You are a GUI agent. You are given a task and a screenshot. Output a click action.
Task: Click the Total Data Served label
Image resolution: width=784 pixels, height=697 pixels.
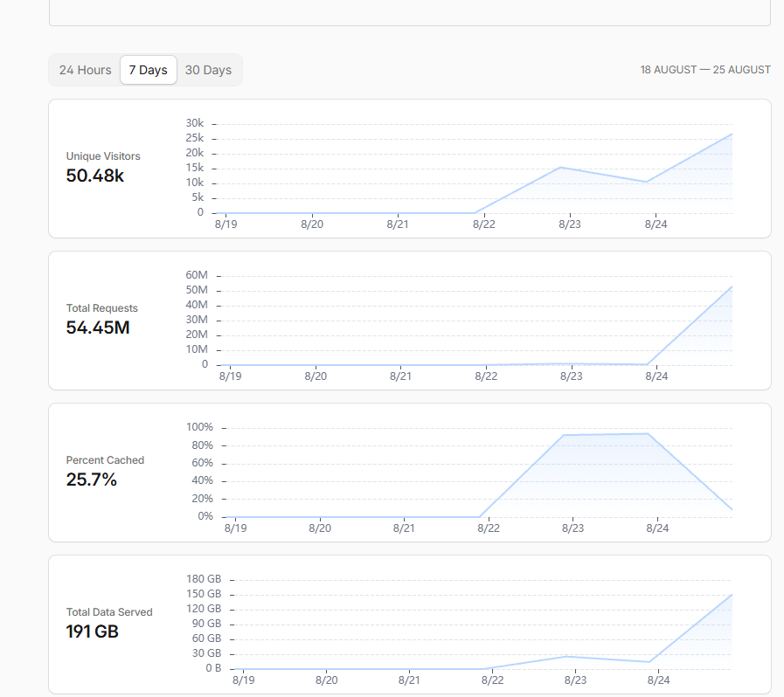[109, 612]
